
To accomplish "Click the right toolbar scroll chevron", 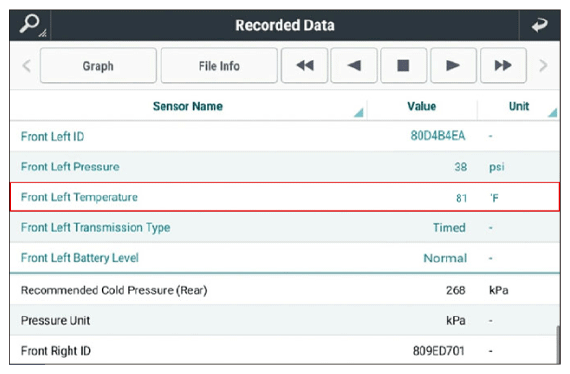I will pyautogui.click(x=543, y=66).
